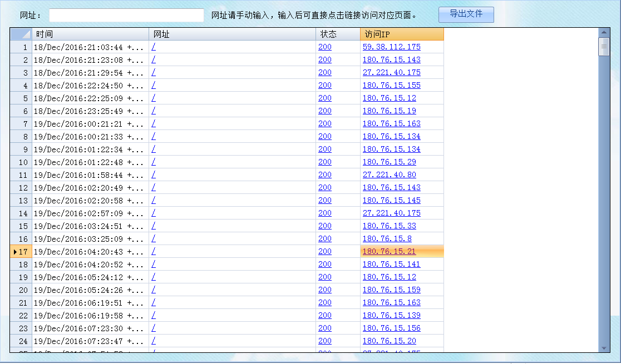The image size is (621, 364).
Task: Select row 17 via its row header
Action: [x=21, y=252]
